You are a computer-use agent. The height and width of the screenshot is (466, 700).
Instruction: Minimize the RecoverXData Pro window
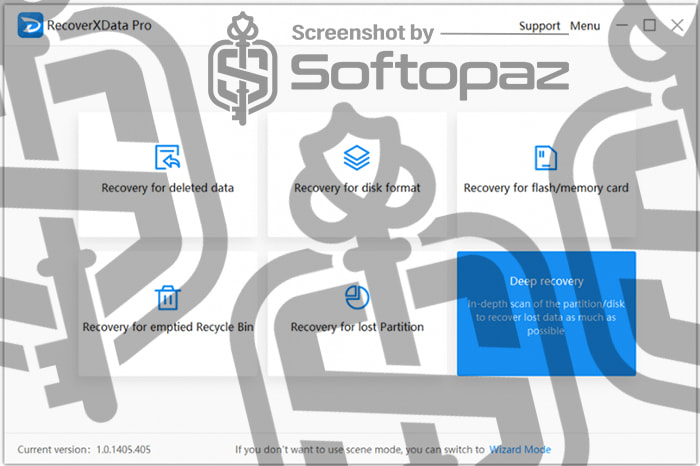tap(622, 25)
